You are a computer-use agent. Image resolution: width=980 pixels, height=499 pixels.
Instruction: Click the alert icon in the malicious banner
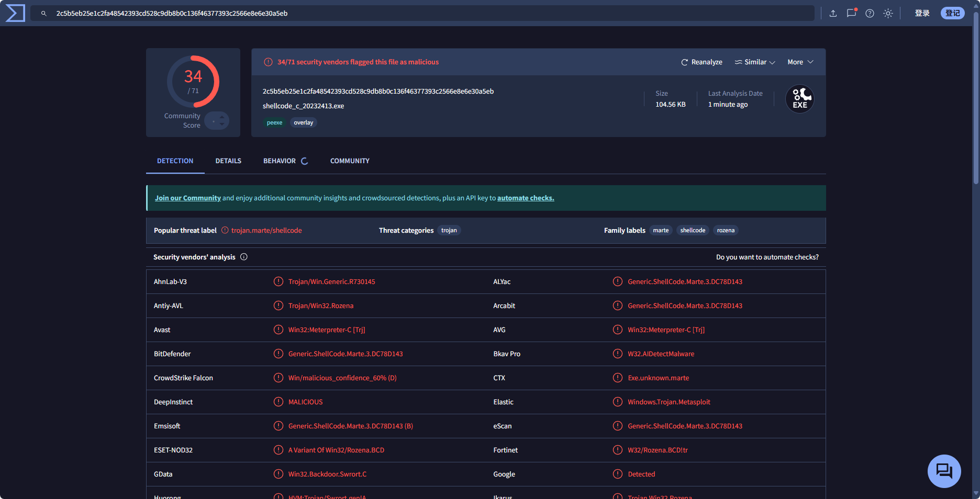pos(268,62)
